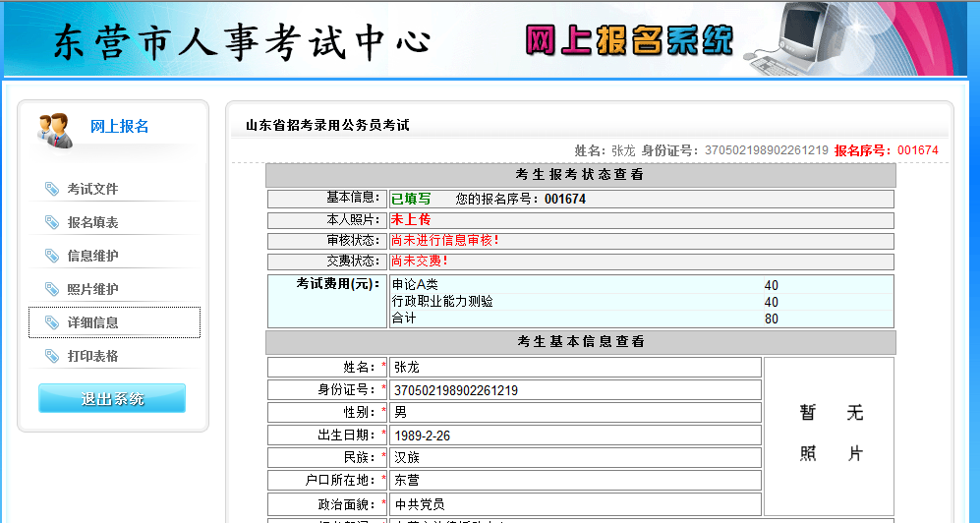Open the 报名填表 menu item
The image size is (980, 523).
coord(92,222)
